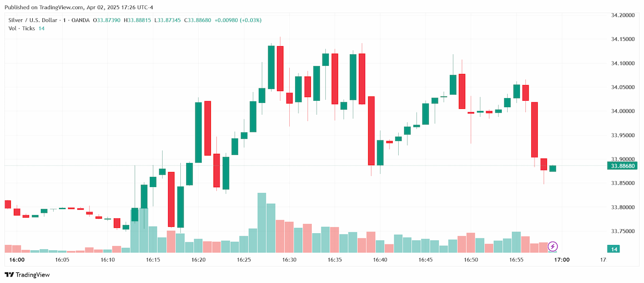
Task: Click the +0.00980 (+0.03%) change value
Action: 238,20
